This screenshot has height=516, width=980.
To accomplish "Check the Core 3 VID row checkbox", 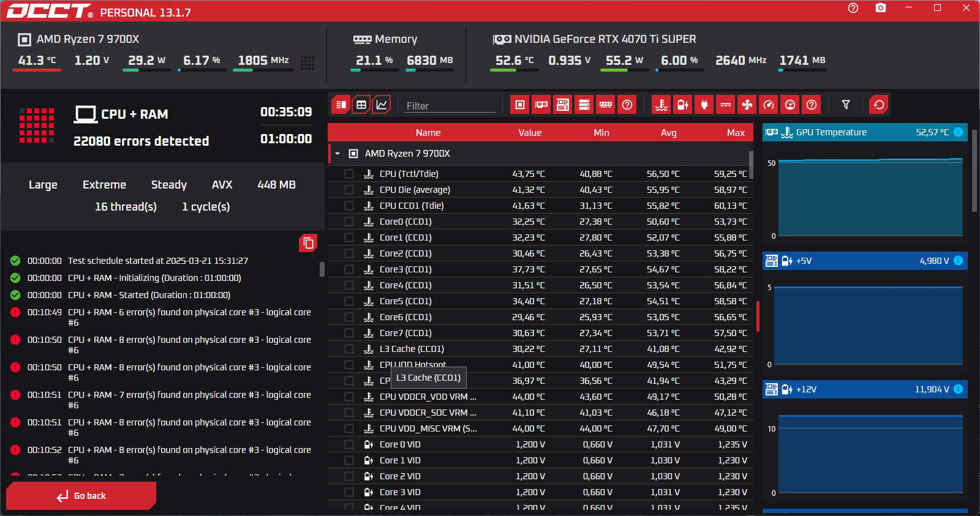I will (349, 492).
